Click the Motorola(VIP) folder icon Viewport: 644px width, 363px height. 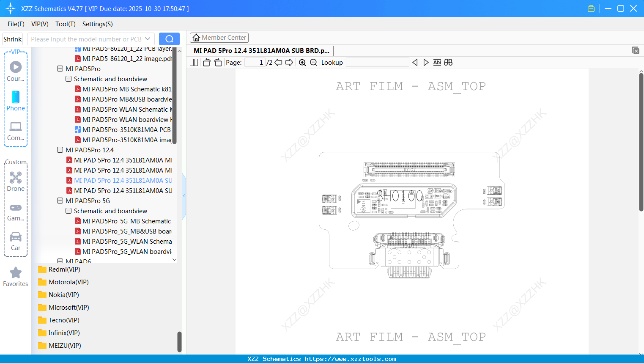click(x=42, y=282)
